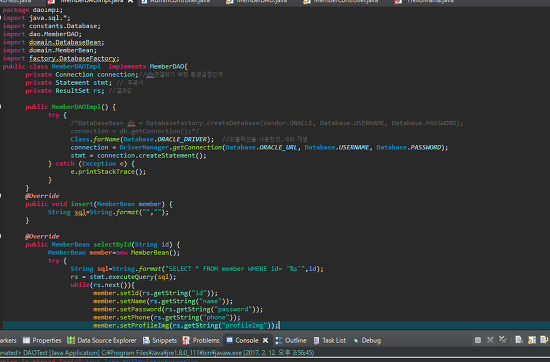
Task: Open the Task List view tab
Action: pos(329,340)
